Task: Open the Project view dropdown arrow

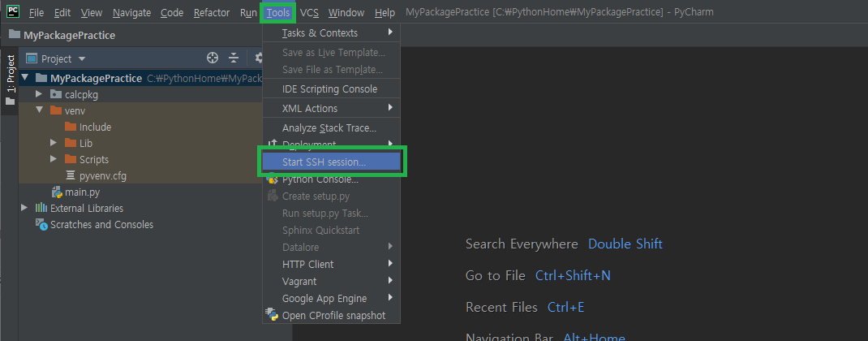Action: click(82, 58)
